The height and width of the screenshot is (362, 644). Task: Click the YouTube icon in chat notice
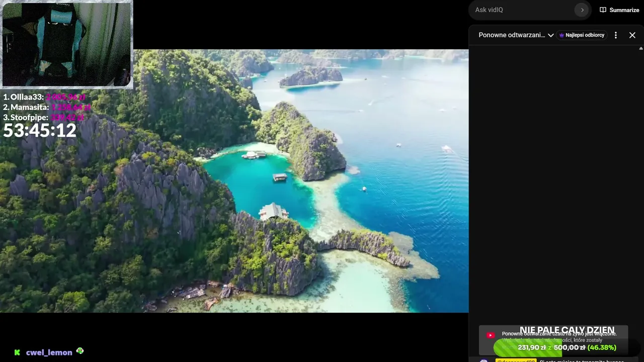click(x=491, y=335)
